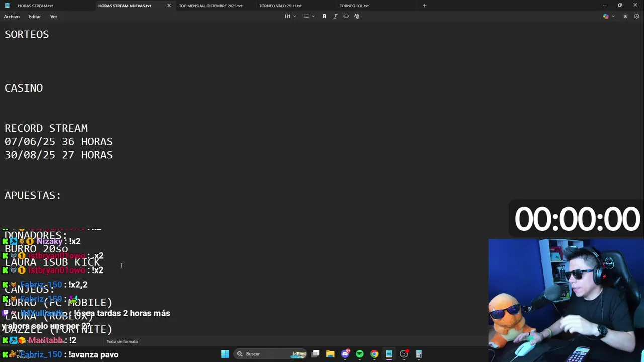644x362 pixels.
Task: Minimize the Notepad window
Action: [x=605, y=5]
